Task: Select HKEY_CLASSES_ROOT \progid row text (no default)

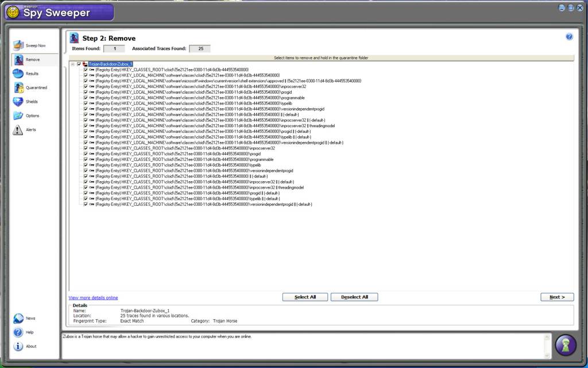Action: [x=178, y=154]
